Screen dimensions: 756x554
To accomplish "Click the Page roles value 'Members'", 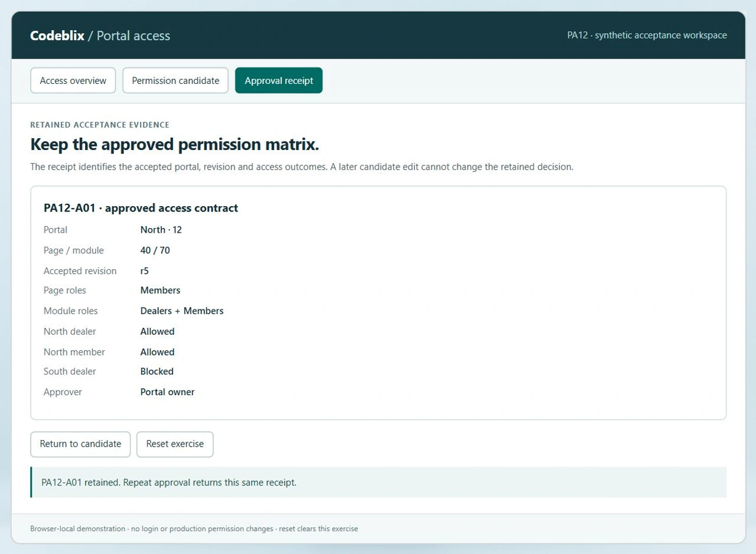I will click(161, 291).
